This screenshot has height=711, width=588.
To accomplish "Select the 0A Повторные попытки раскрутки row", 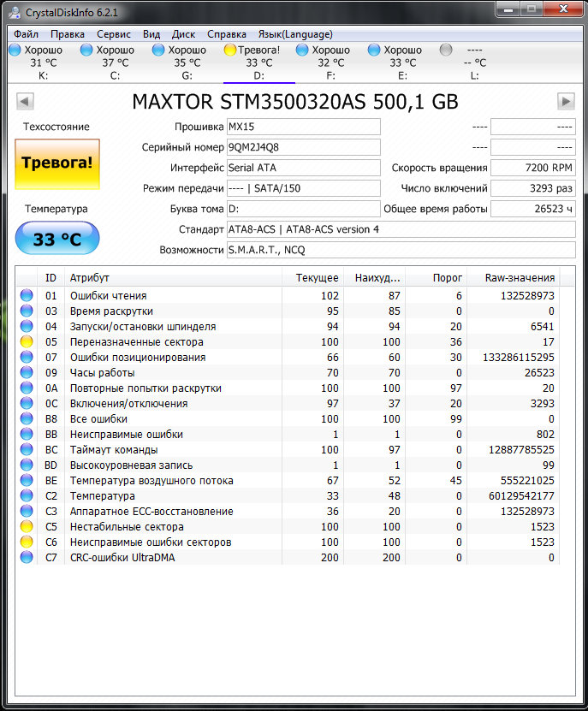I will [288, 388].
